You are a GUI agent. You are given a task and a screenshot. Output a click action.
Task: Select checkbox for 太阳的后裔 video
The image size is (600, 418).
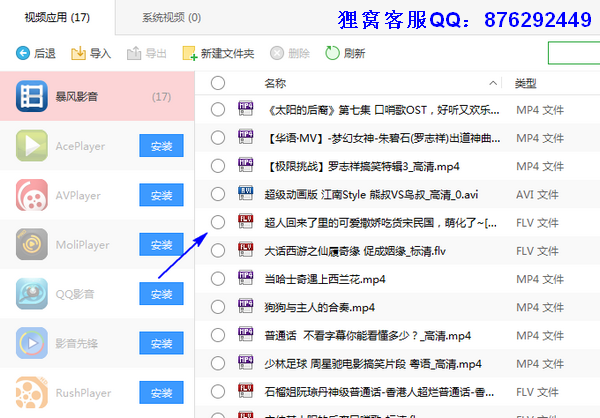(x=218, y=109)
